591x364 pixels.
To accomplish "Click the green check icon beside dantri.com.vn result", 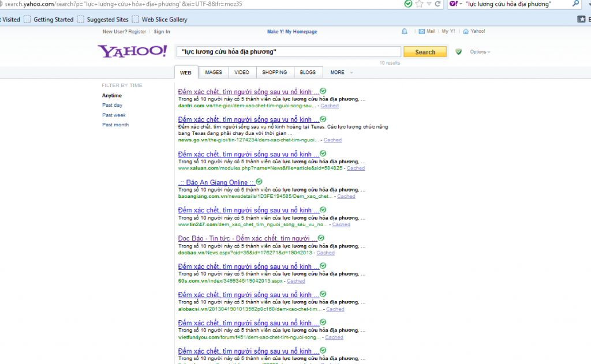I will pos(323,91).
